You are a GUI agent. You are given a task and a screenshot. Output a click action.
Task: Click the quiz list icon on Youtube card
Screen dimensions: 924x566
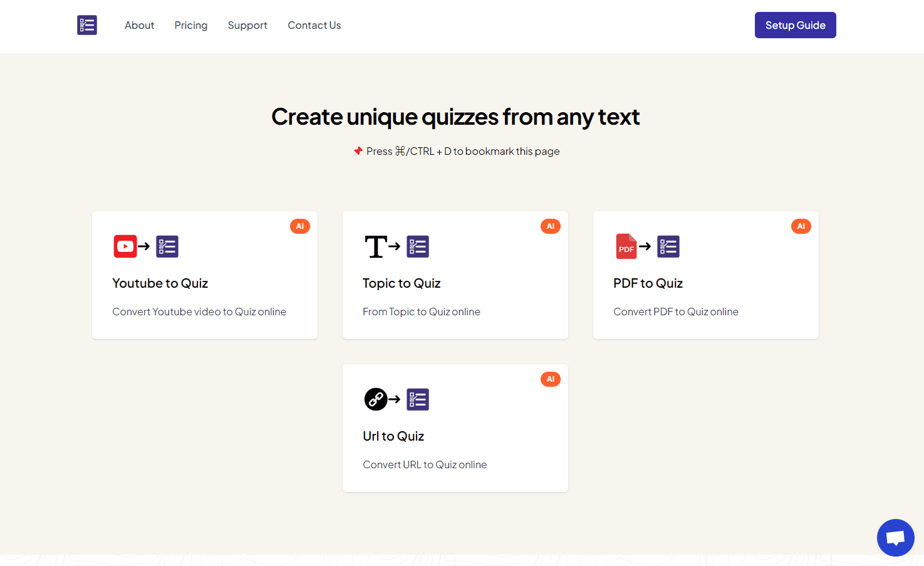tap(167, 246)
